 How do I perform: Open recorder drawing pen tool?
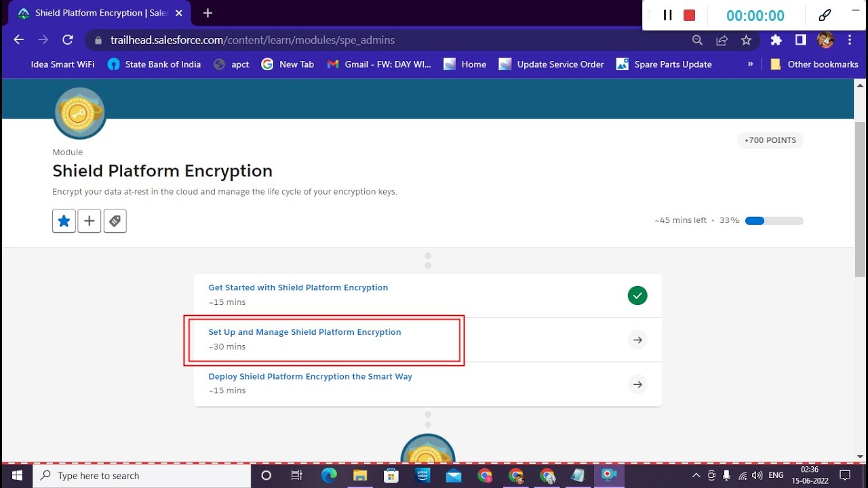coord(825,15)
